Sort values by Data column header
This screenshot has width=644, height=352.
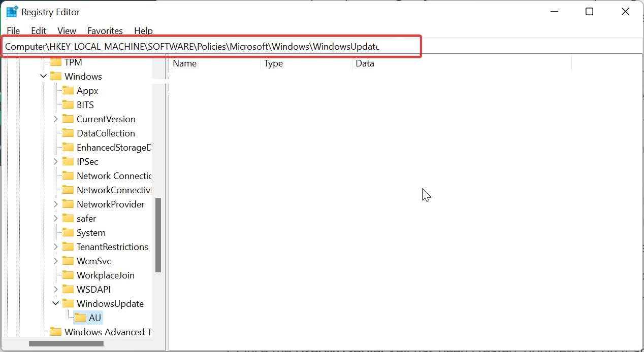[x=462, y=63]
